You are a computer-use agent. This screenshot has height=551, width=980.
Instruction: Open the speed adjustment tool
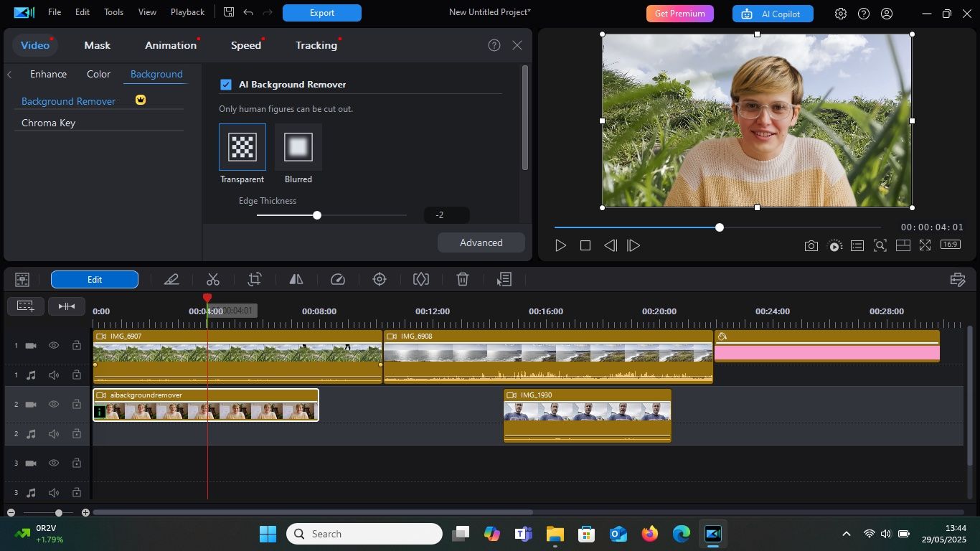tap(337, 279)
